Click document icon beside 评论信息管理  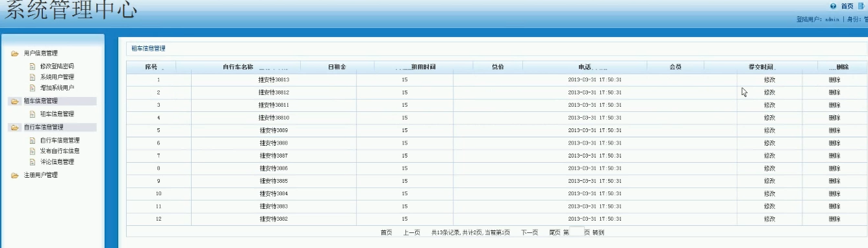(32, 161)
